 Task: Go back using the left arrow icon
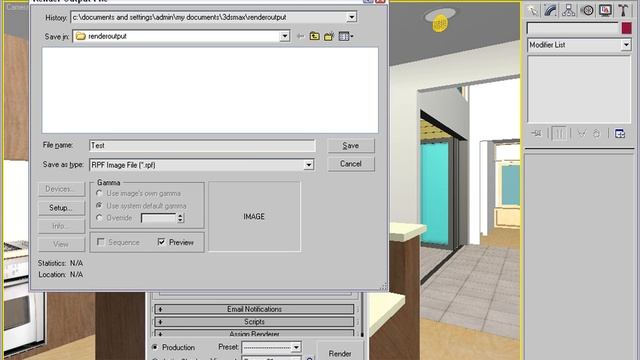point(300,36)
